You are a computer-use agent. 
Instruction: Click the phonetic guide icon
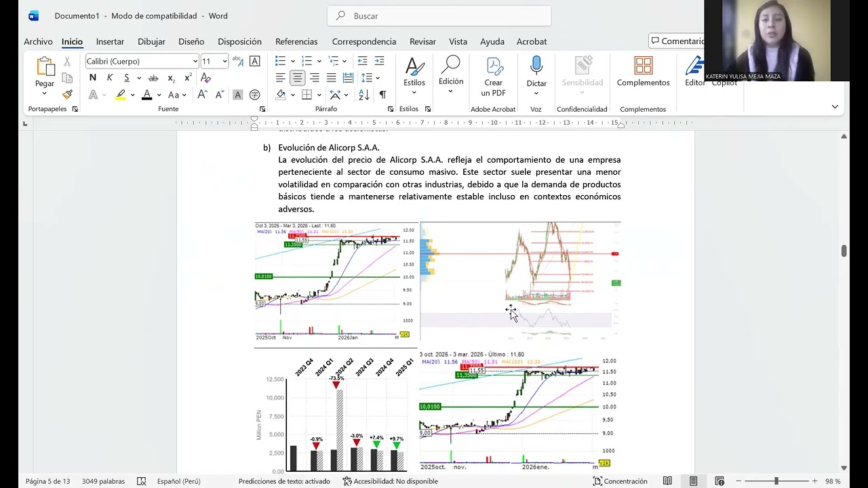(237, 61)
